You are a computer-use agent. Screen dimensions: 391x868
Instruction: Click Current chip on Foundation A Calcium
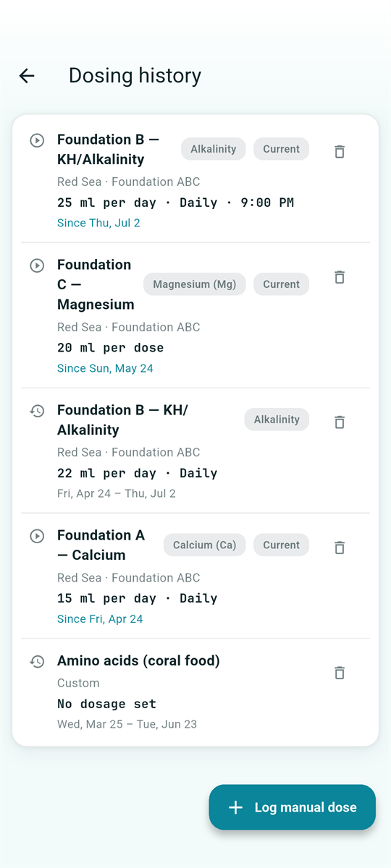[281, 545]
